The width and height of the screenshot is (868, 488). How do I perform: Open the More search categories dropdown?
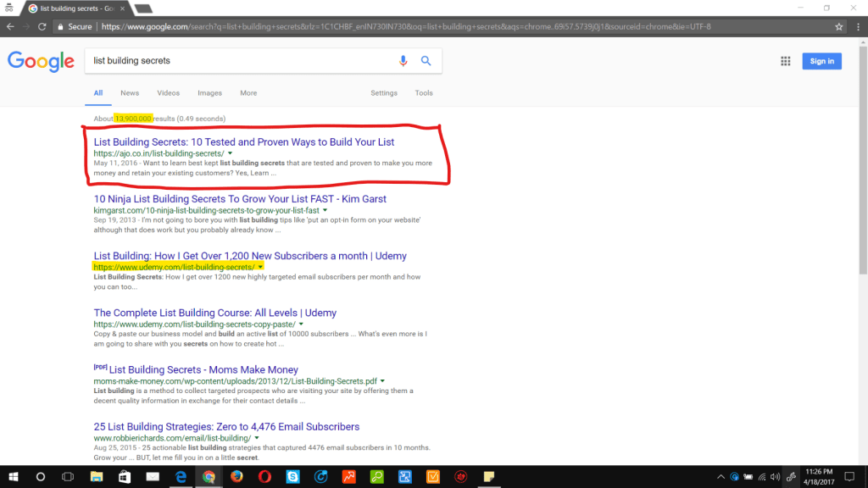tap(248, 92)
